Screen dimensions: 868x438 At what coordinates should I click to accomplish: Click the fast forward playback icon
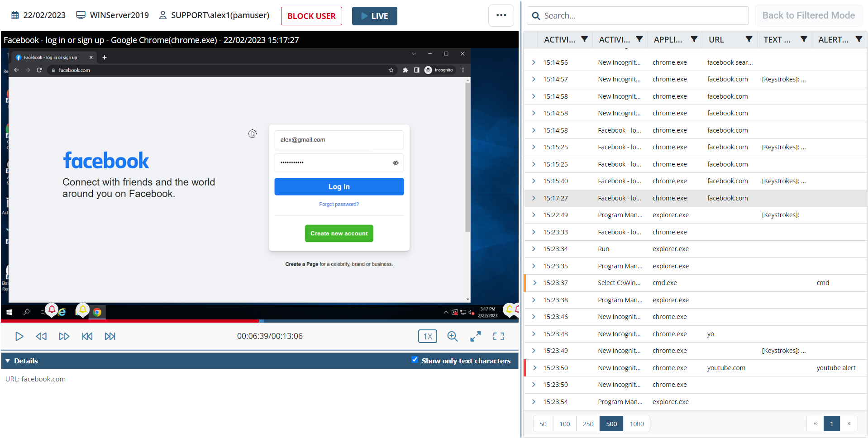coord(64,336)
